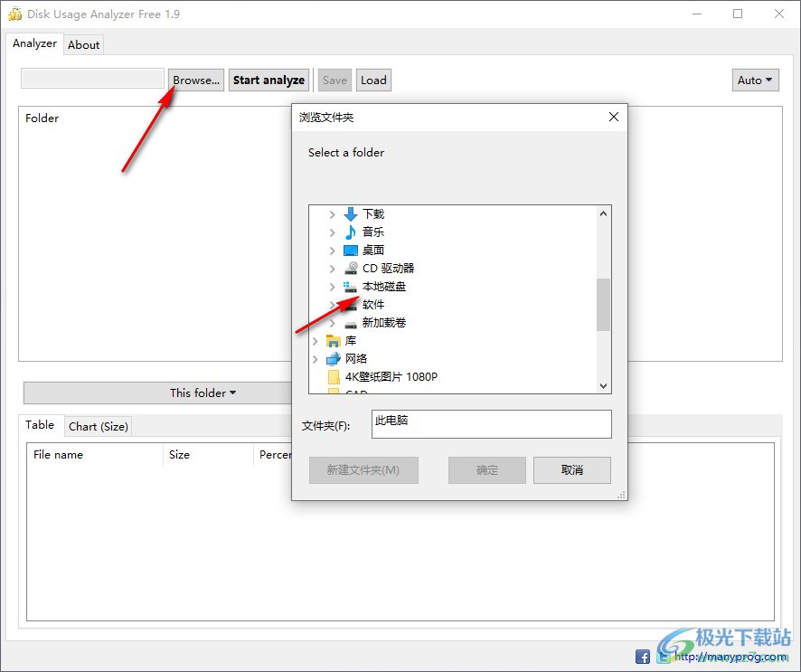801x672 pixels.
Task: Click the CD drive icon
Action: (x=351, y=269)
